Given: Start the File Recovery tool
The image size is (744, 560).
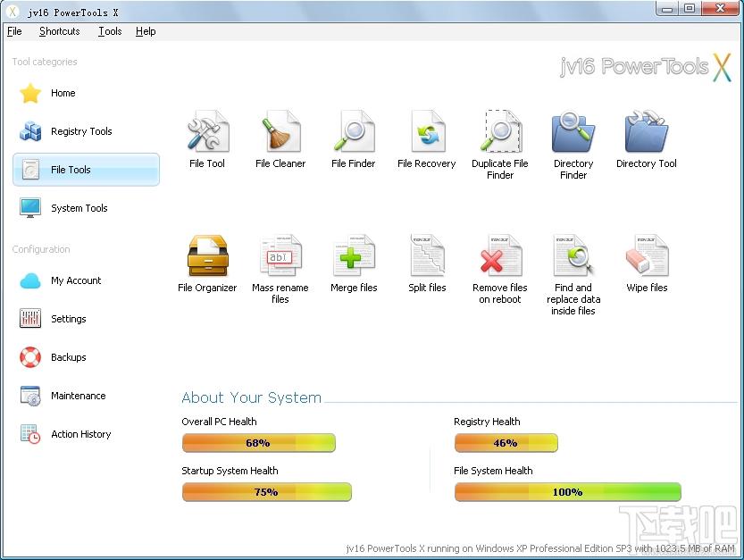Looking at the screenshot, I should pos(427,131).
